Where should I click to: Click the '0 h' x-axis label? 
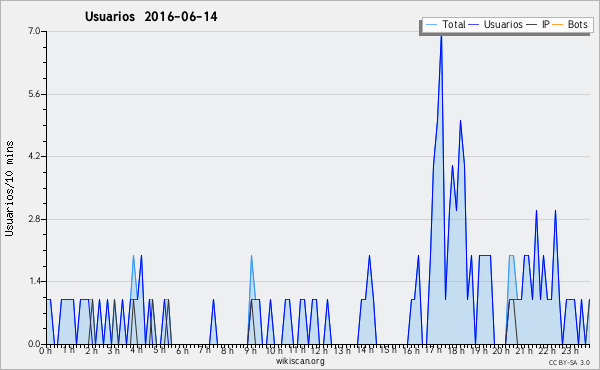(x=46, y=351)
